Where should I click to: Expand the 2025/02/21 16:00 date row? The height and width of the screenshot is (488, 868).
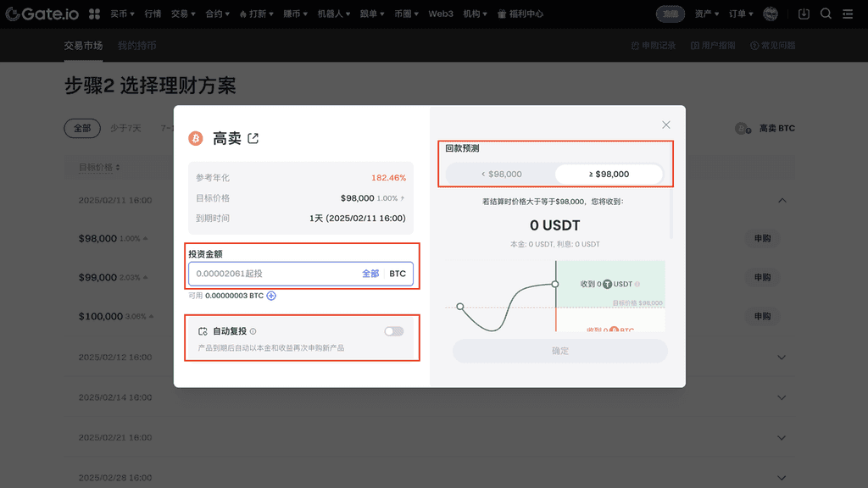pyautogui.click(x=782, y=437)
